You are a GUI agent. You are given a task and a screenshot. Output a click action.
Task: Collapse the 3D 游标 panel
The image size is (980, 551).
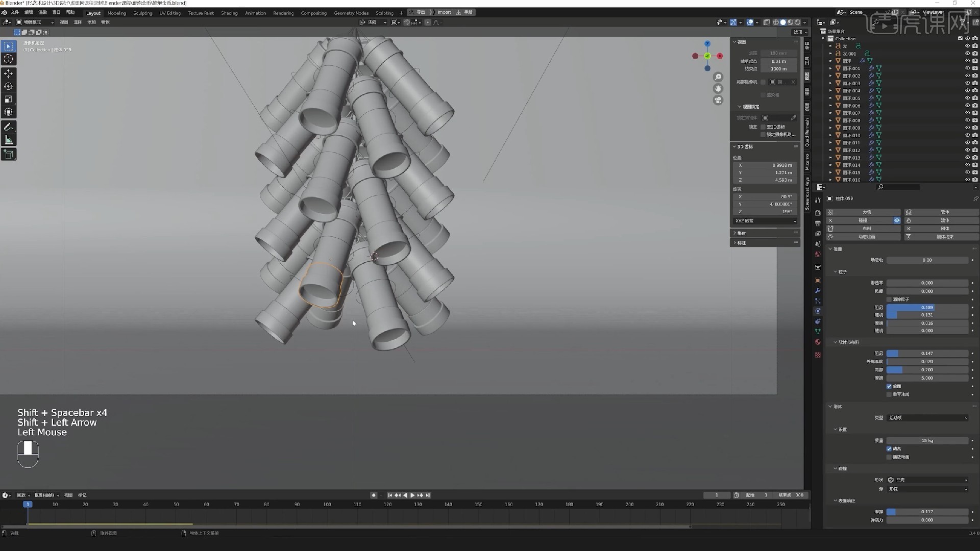click(735, 147)
